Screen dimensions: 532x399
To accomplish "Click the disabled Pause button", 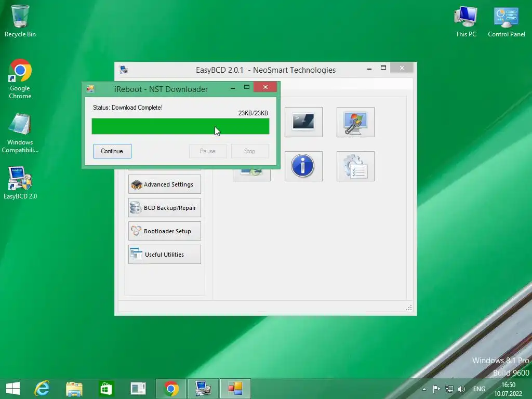I will pyautogui.click(x=208, y=151).
